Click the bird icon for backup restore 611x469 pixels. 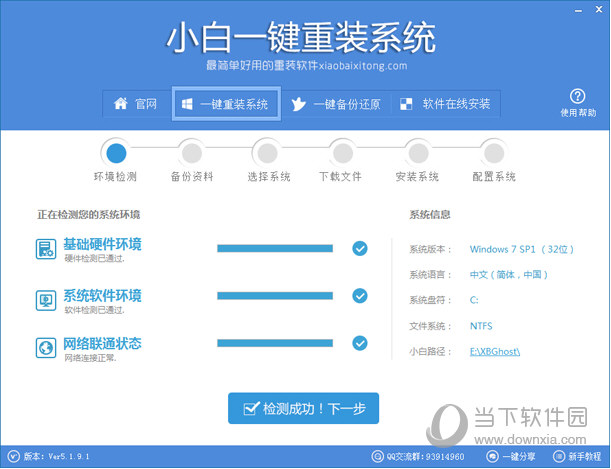pos(298,104)
